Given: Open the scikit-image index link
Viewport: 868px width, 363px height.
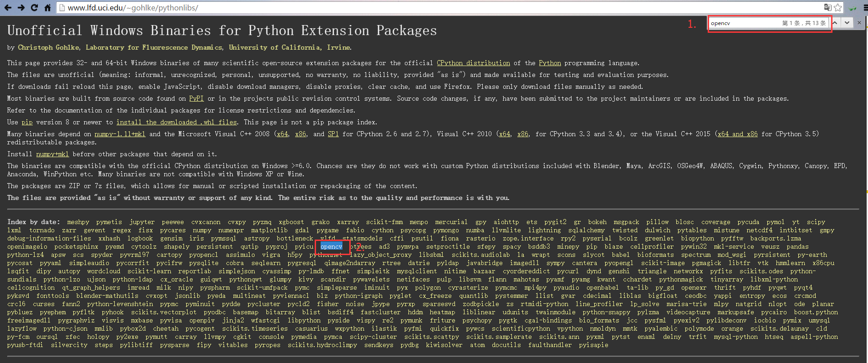Looking at the screenshot, I should point(663,263).
